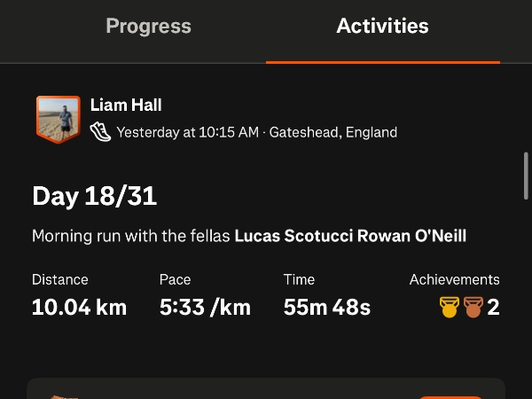Click the 10.04 km distance stat
This screenshot has height=399, width=532.
(x=79, y=308)
